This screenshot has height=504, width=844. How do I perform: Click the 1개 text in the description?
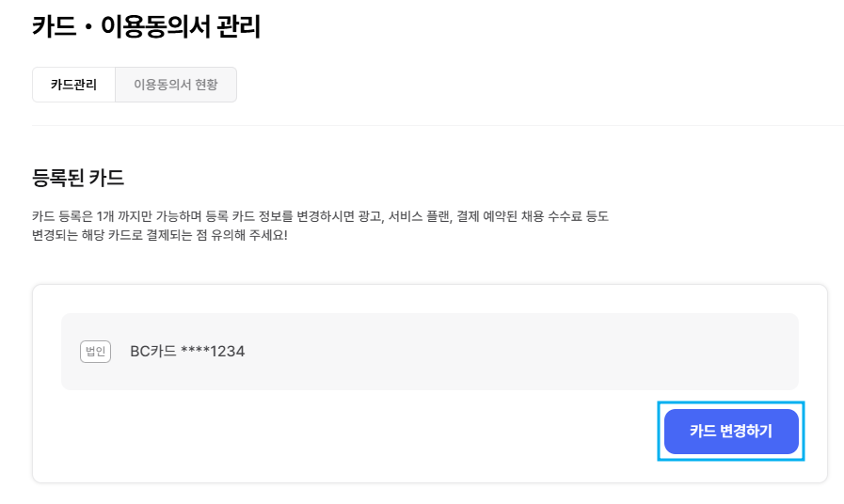pos(105,216)
